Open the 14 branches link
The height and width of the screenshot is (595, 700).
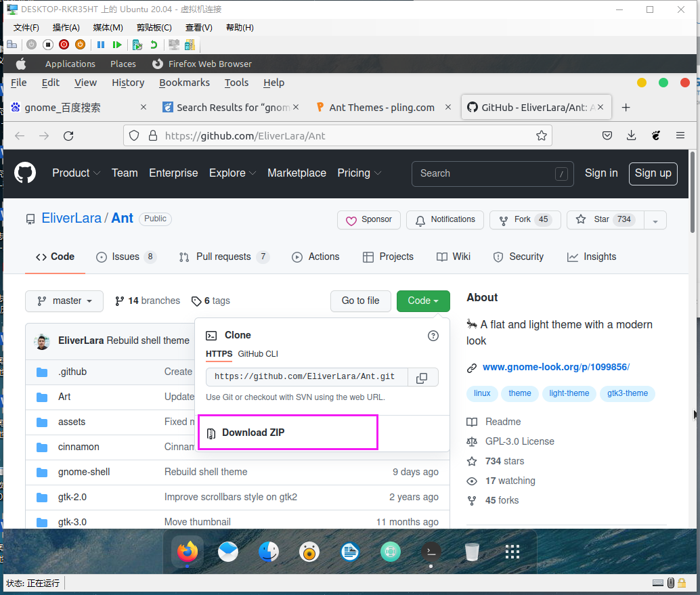[148, 301]
